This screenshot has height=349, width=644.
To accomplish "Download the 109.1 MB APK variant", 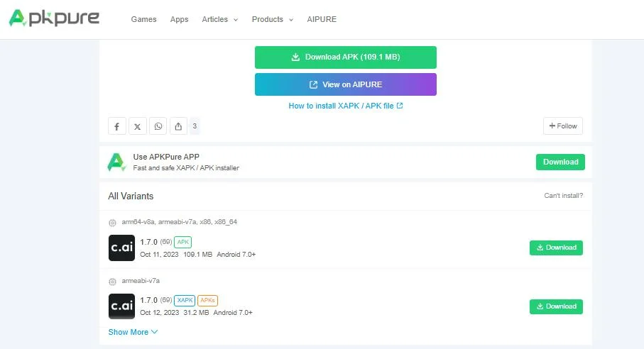I will click(x=556, y=248).
